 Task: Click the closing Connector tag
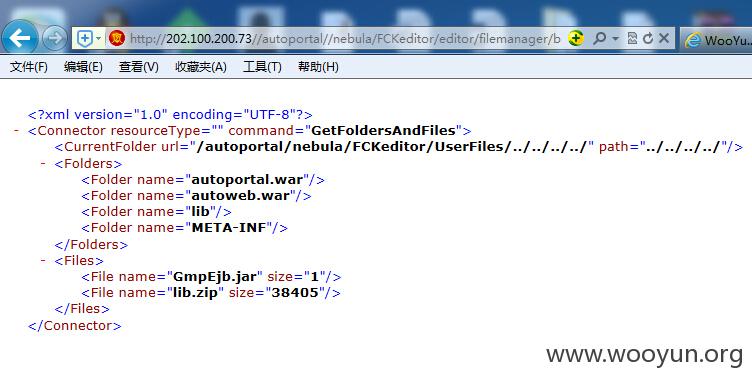coord(75,325)
